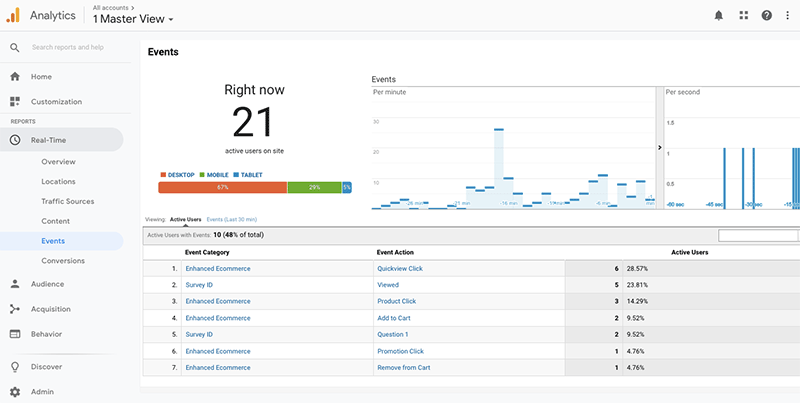Screen dimensions: 800x403
Task: Switch to Events (Last 30 min) view
Action: click(232, 219)
